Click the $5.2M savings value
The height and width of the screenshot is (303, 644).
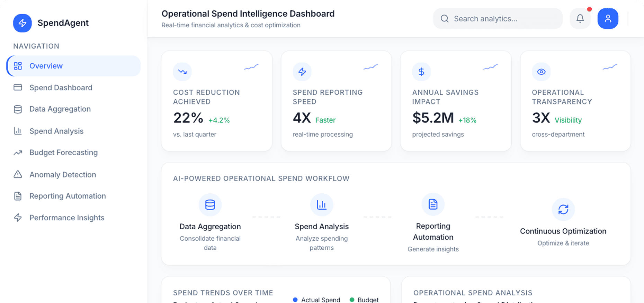433,118
